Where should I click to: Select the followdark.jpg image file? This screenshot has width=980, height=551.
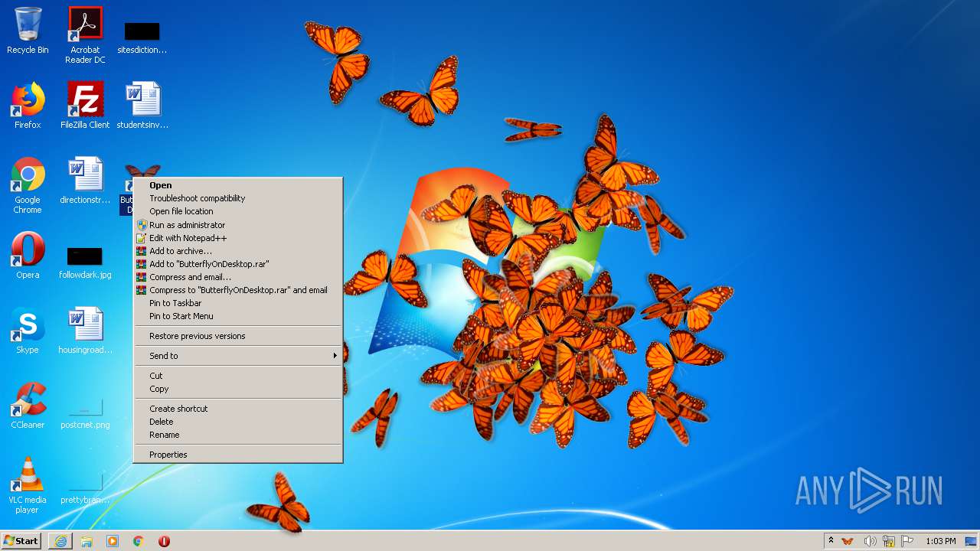click(x=85, y=262)
